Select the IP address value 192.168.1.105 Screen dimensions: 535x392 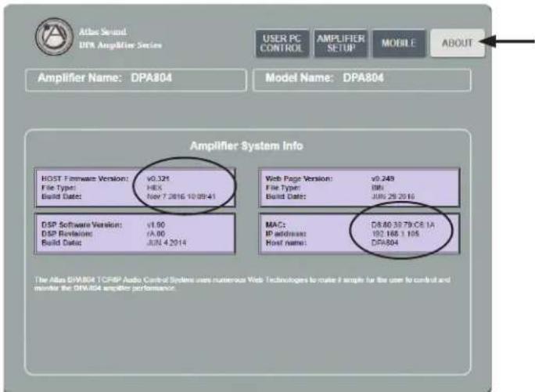[x=395, y=234]
